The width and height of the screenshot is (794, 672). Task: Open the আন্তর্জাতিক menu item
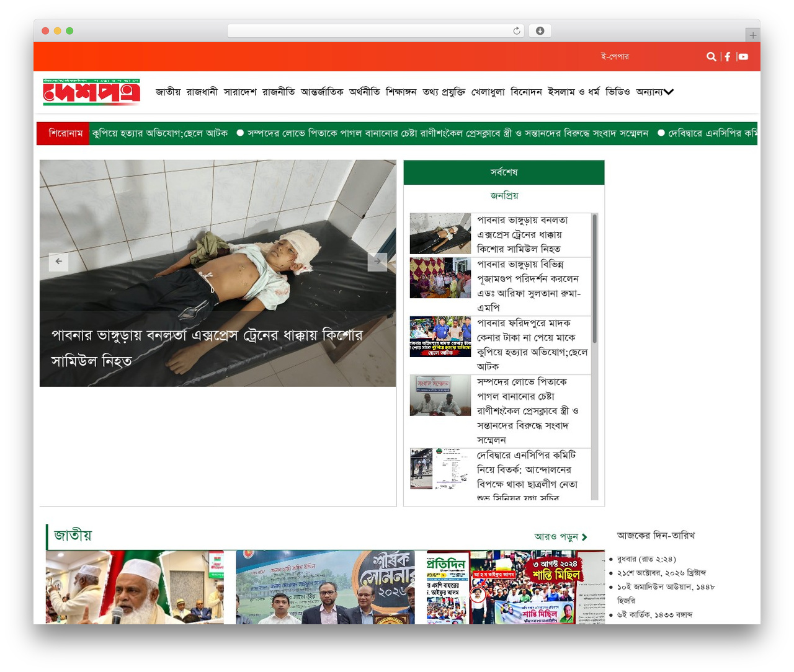coord(322,92)
